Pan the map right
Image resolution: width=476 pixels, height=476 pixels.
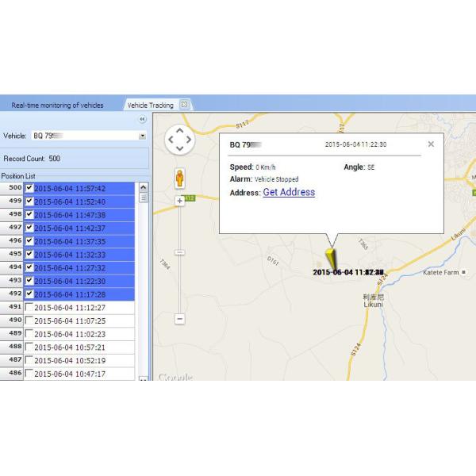pos(189,140)
